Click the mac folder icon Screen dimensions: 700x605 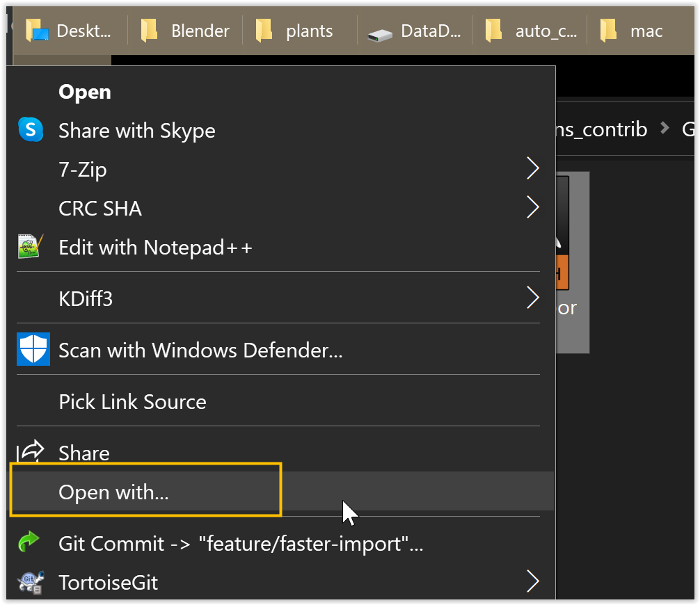click(x=608, y=31)
